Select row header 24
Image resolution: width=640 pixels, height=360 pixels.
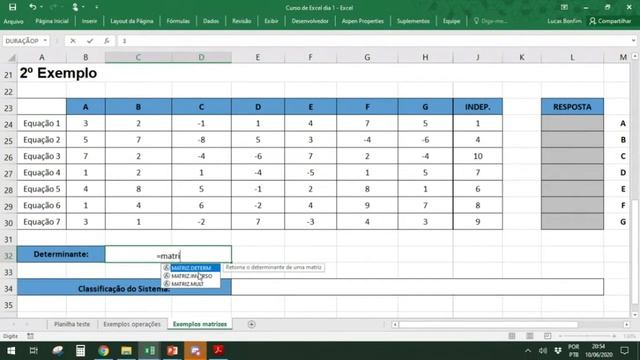pyautogui.click(x=8, y=124)
